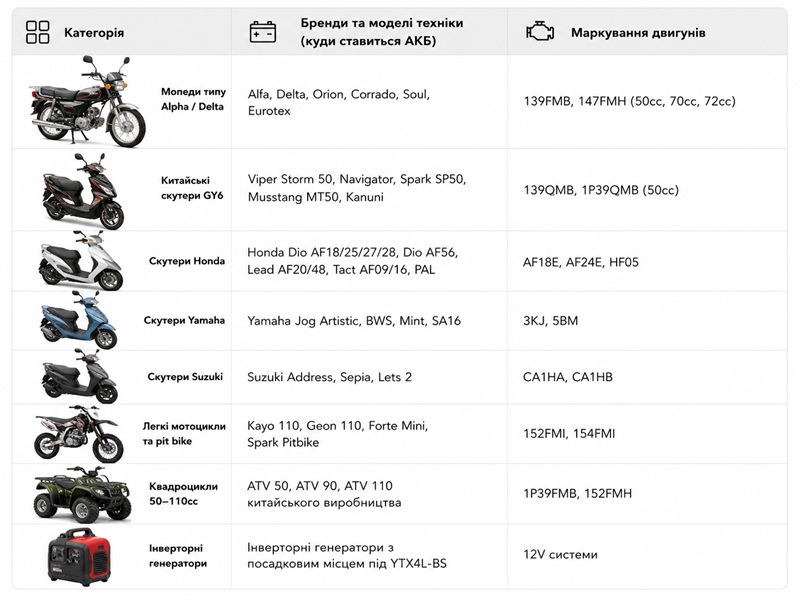Click the battery icon in header
800x600 pixels.
[263, 32]
